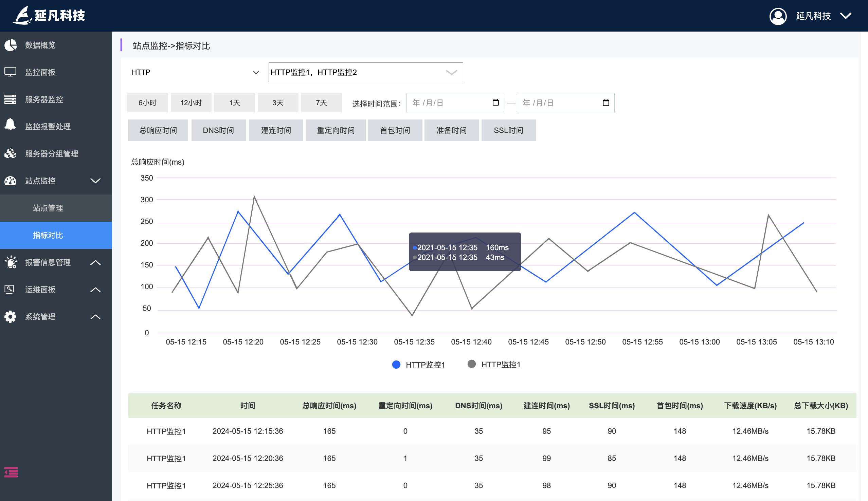
Task: Open calendar picker on start date field
Action: point(495,103)
